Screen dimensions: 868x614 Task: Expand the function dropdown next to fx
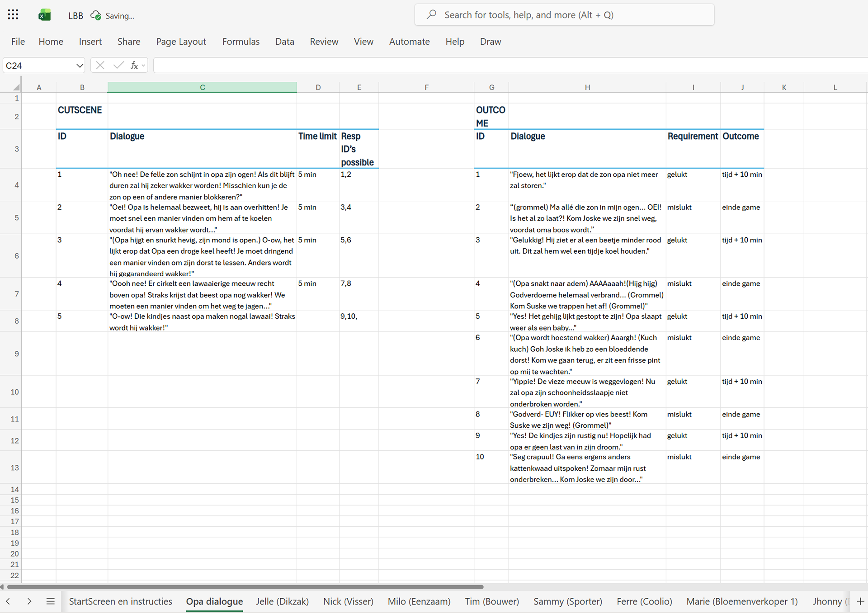[144, 66]
